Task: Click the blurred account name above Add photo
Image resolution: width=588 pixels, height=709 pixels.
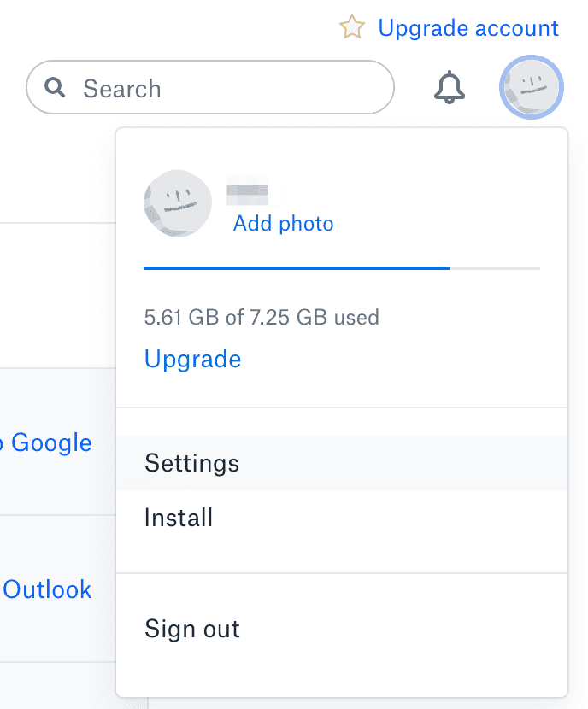Action: [248, 193]
